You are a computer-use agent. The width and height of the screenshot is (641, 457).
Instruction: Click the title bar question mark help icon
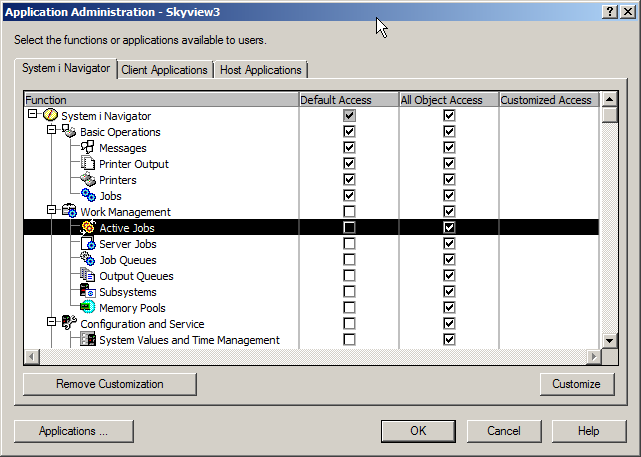[610, 12]
